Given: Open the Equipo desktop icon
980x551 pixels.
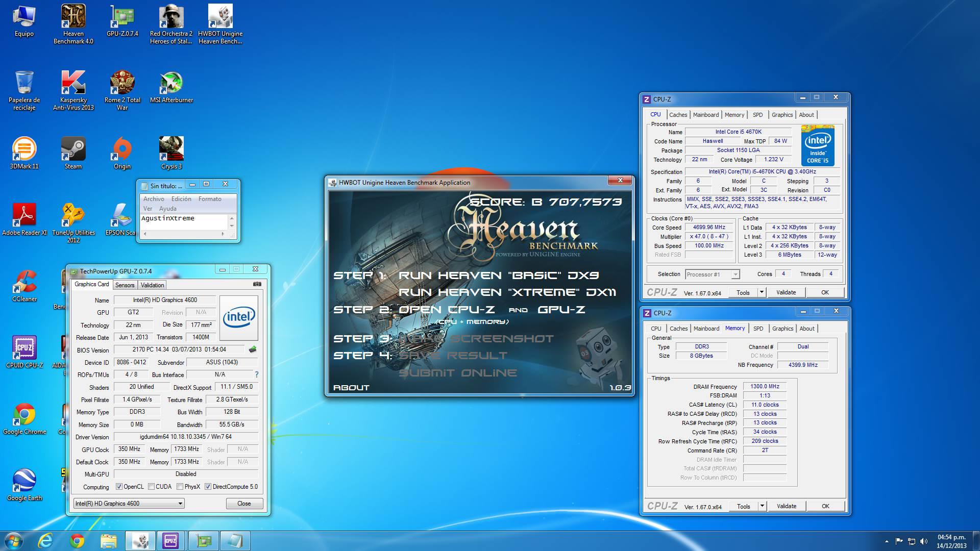Looking at the screenshot, I should coord(24,21).
